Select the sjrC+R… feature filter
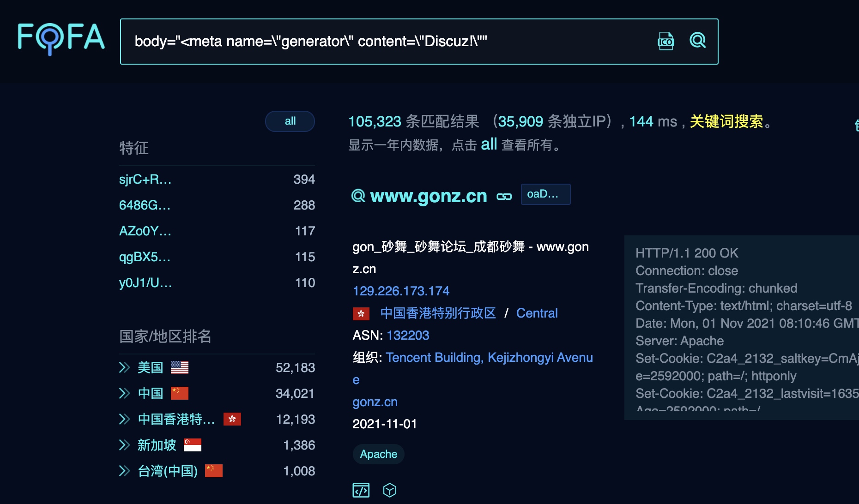This screenshot has height=504, width=859. (x=145, y=180)
